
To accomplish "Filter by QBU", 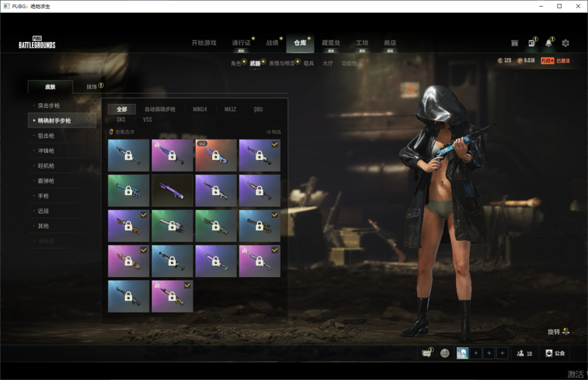I will 259,109.
